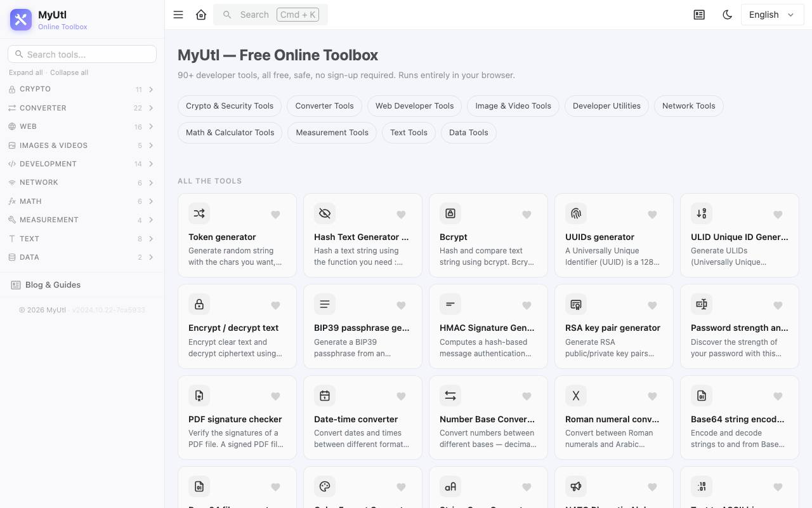Expand the TEXT category row

[x=82, y=239]
